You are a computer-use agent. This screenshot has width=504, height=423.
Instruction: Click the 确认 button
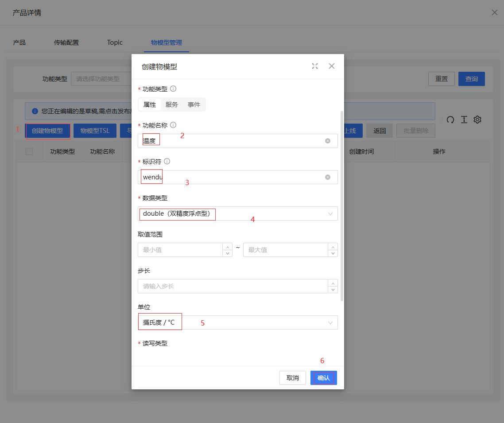pyautogui.click(x=323, y=378)
